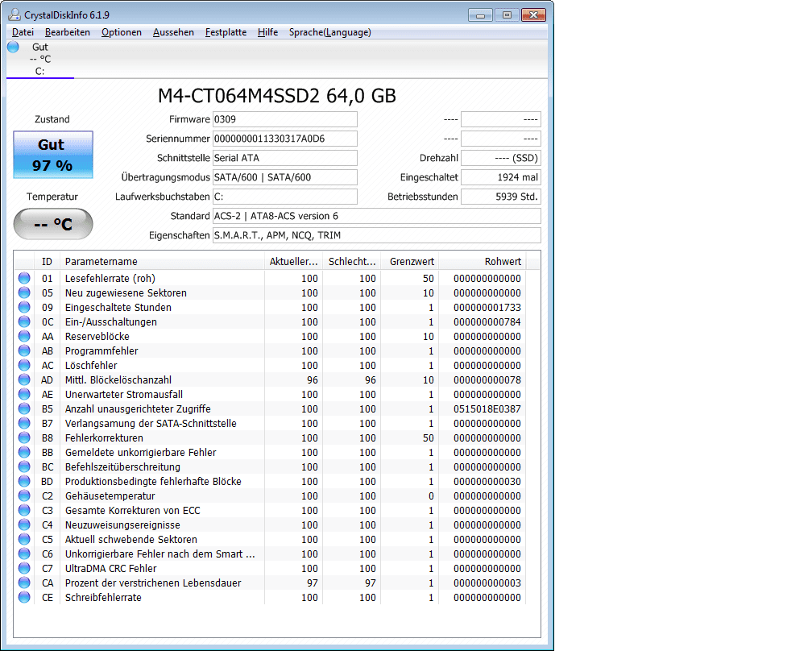Open the Bearbeiten menu
The width and height of the screenshot is (812, 651).
(x=68, y=32)
